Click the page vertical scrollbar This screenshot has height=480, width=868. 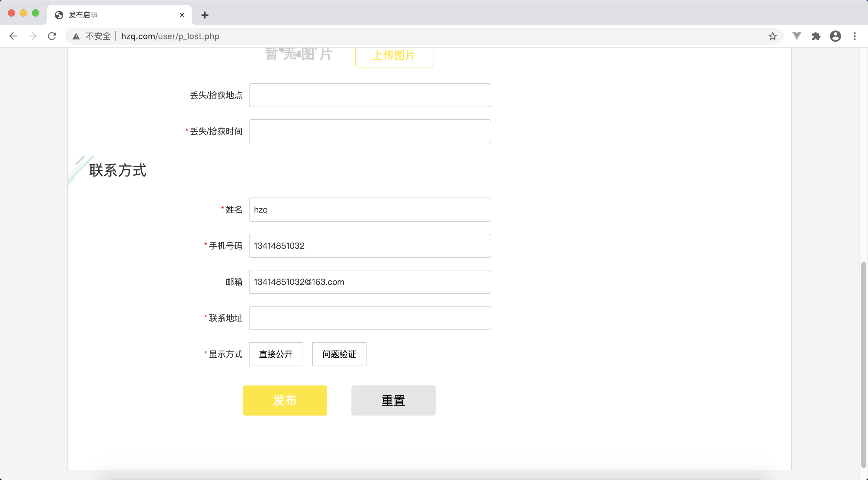click(863, 365)
